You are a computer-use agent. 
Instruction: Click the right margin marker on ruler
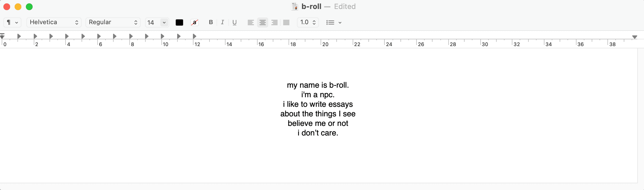[x=634, y=37]
